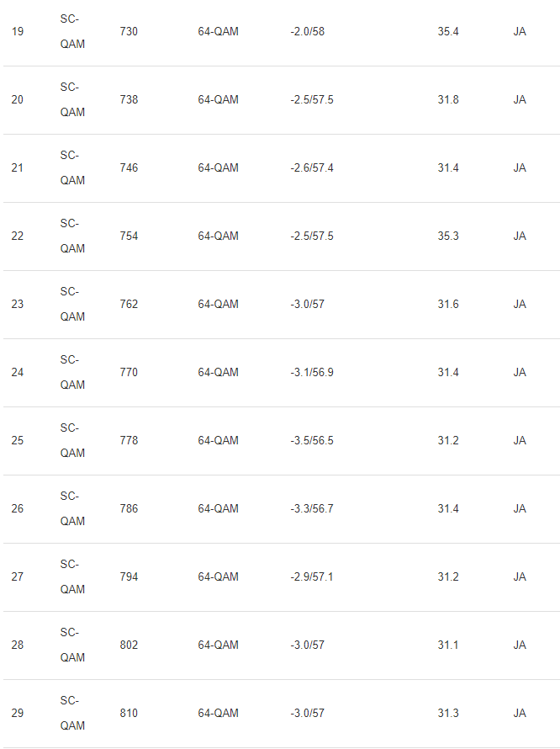Click channel 23 row number
Viewport: 560px width, 749px height.
(x=17, y=305)
